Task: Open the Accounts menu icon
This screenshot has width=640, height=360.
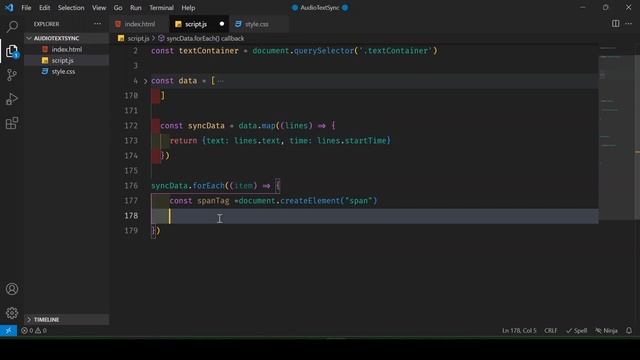Action: (x=12, y=289)
